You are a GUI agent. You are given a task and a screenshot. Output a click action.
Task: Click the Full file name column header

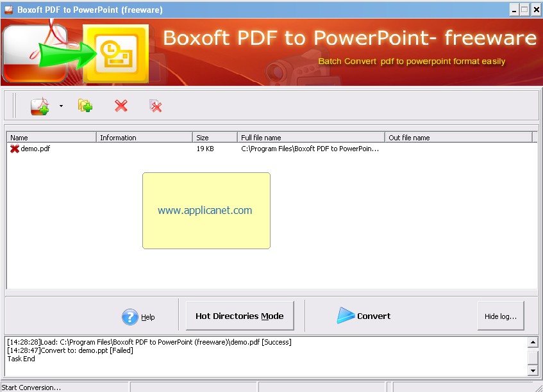311,137
